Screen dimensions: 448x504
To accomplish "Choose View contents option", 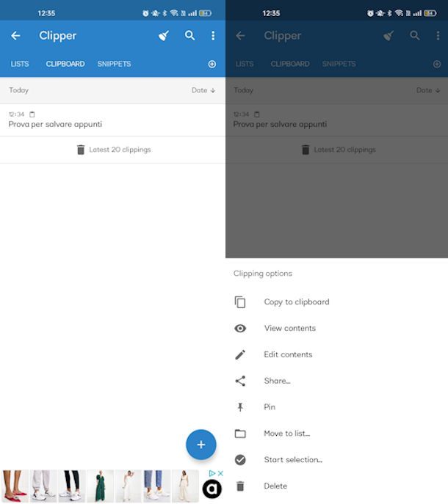I will [336, 328].
